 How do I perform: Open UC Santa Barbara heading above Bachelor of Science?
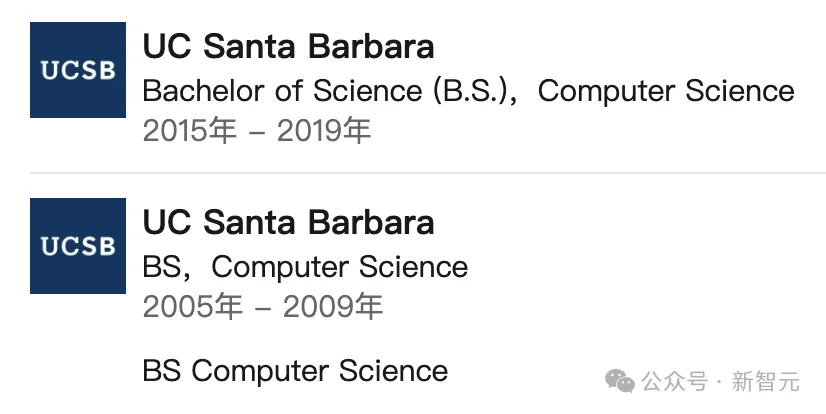click(x=288, y=46)
